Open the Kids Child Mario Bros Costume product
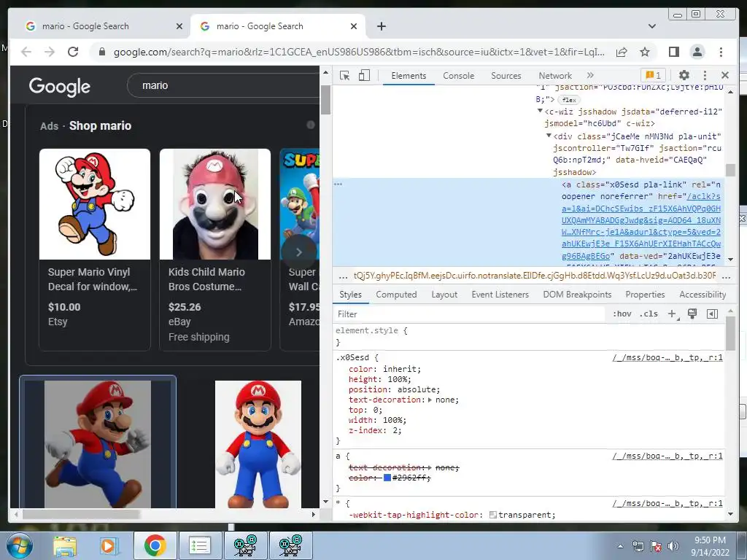Screen dimensions: 747x560 point(215,249)
